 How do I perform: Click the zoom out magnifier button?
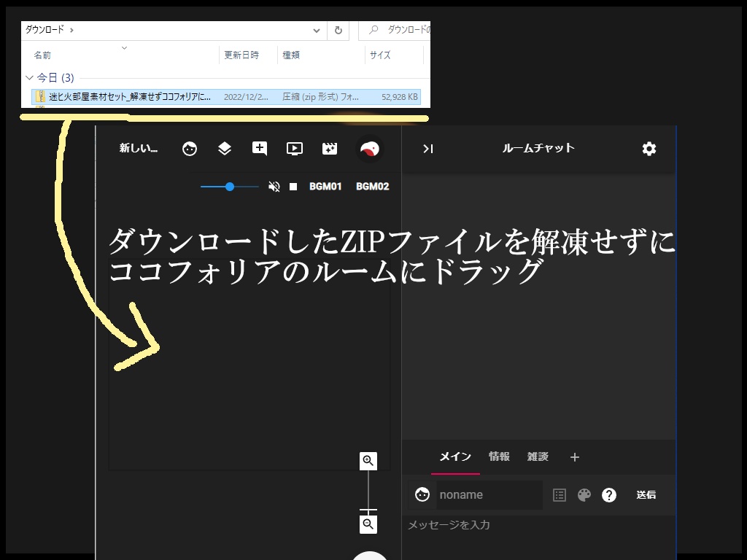pyautogui.click(x=368, y=524)
